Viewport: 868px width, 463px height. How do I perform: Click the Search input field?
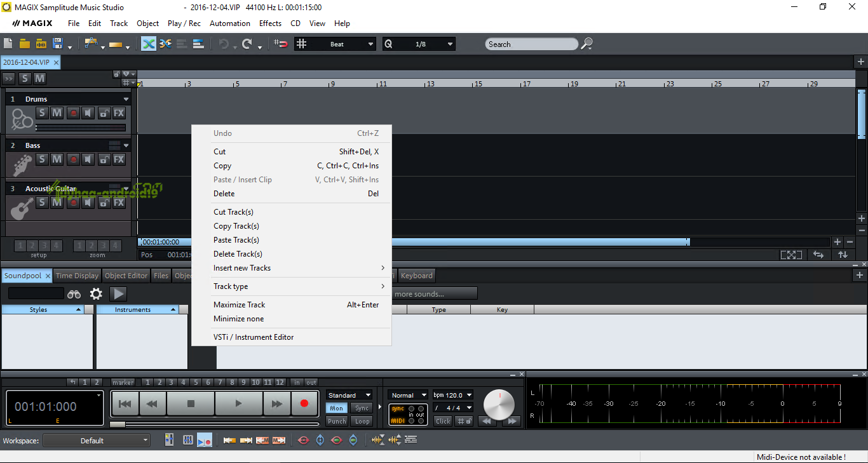tap(532, 44)
